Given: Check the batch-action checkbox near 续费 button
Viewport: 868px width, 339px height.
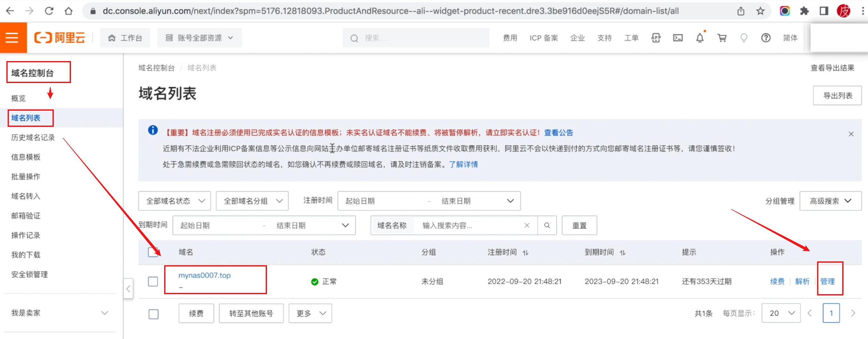Looking at the screenshot, I should (153, 314).
